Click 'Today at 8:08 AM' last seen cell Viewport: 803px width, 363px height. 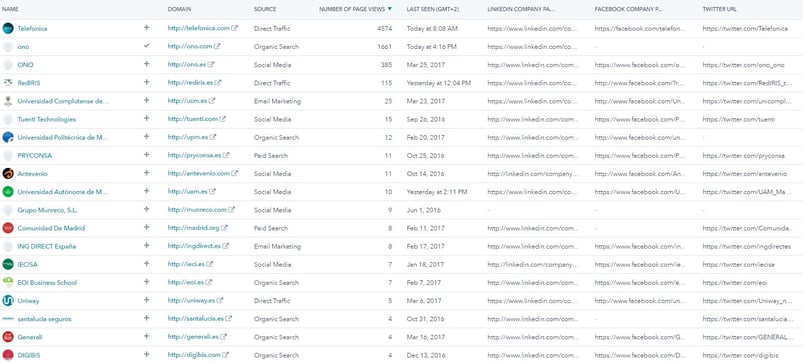pos(432,29)
